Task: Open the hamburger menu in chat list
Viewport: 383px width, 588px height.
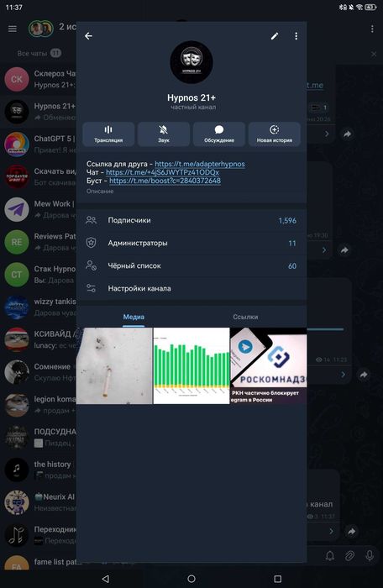Action: (13, 29)
